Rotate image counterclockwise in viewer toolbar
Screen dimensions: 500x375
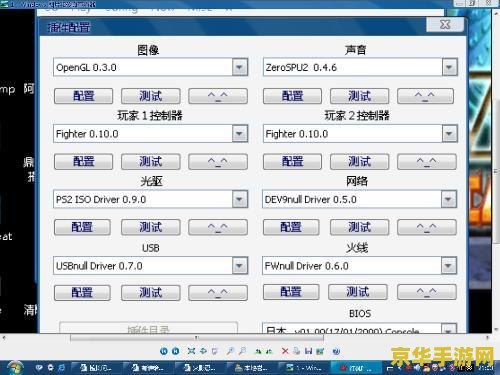[x=269, y=351]
